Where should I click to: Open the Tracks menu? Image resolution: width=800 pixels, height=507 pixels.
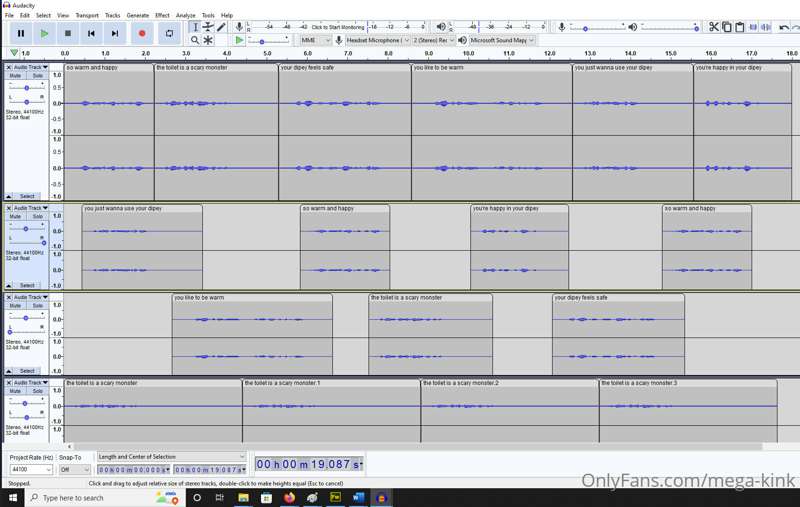112,15
